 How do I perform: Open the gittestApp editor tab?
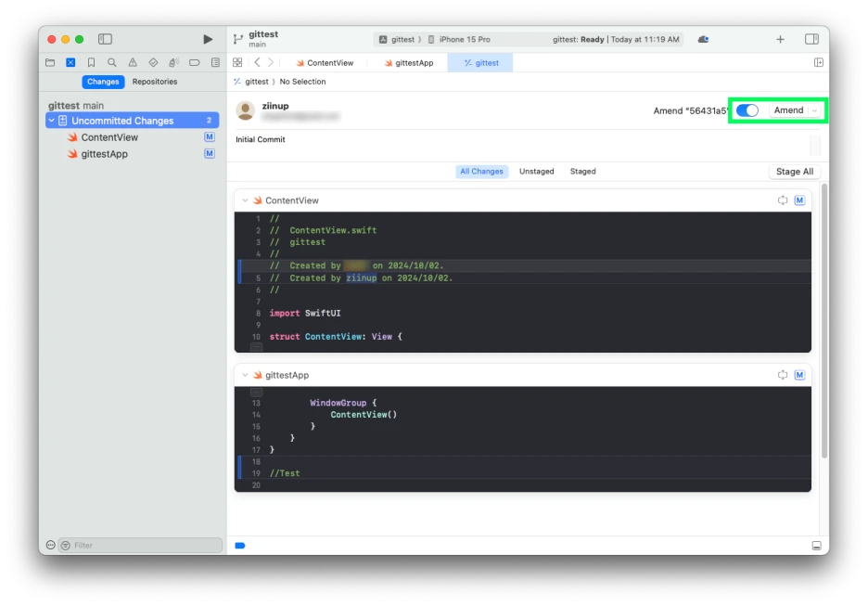point(408,62)
